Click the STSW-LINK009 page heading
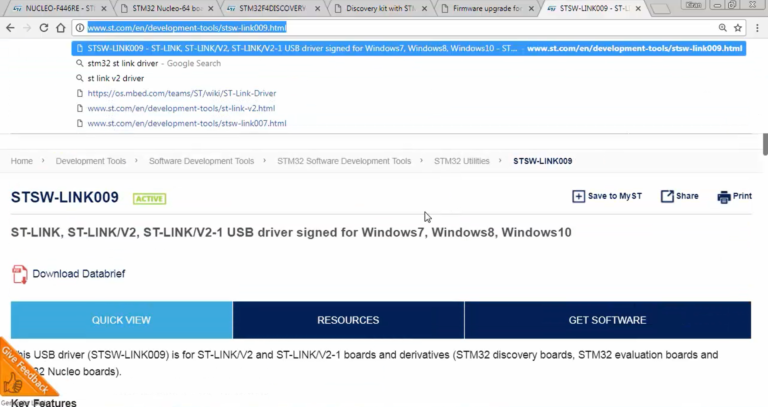768x407 pixels. click(65, 197)
